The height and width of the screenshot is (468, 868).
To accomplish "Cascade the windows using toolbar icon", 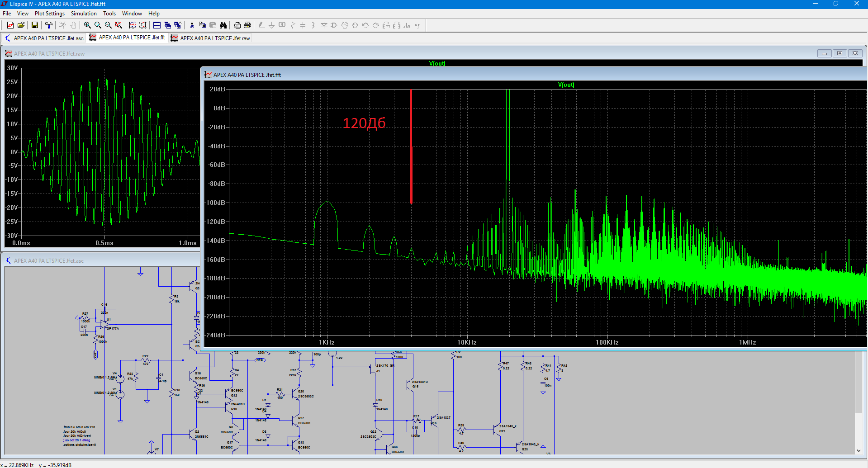I will 167,25.
